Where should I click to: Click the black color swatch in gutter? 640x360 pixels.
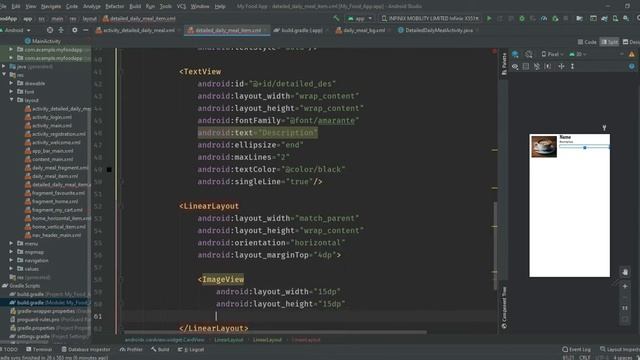coord(109,169)
